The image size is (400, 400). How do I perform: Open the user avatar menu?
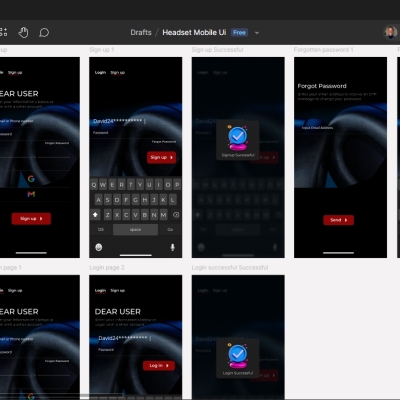(x=391, y=32)
